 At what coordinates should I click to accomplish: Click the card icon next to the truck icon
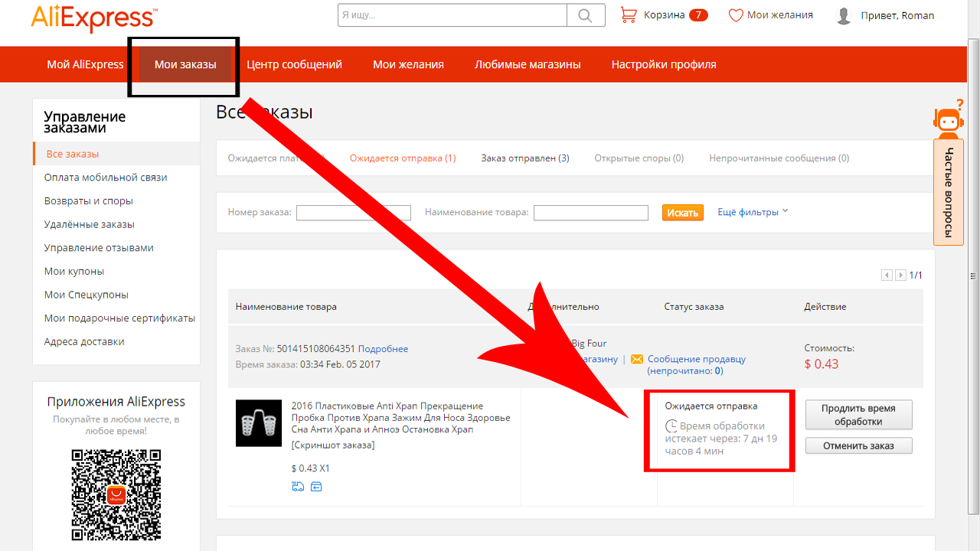coord(316,486)
